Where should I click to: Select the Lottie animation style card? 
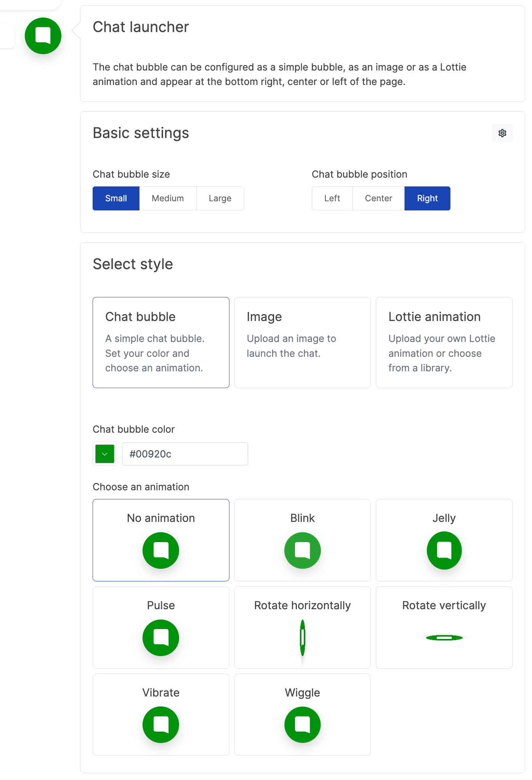coord(444,342)
